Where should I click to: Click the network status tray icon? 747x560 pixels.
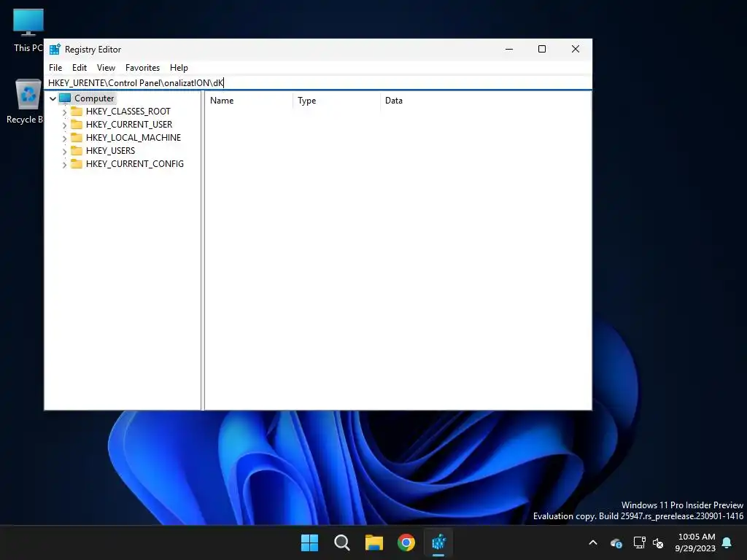click(x=639, y=542)
